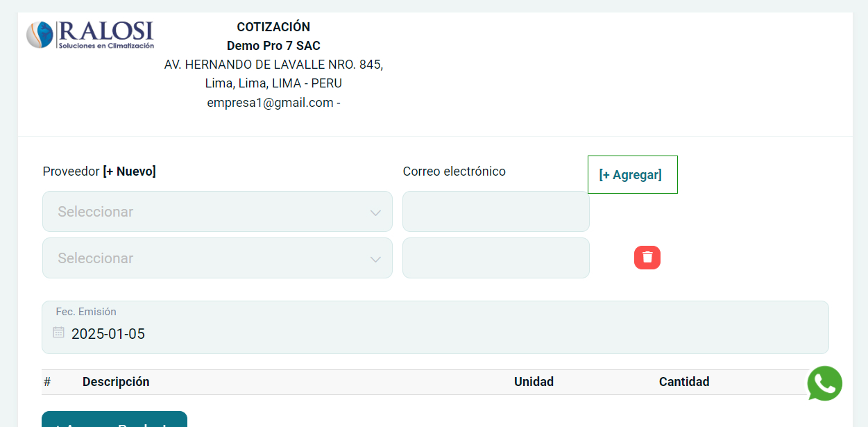Image resolution: width=868 pixels, height=427 pixels.
Task: Expand the second supplier dropdown chevron arrow
Action: [x=375, y=259]
